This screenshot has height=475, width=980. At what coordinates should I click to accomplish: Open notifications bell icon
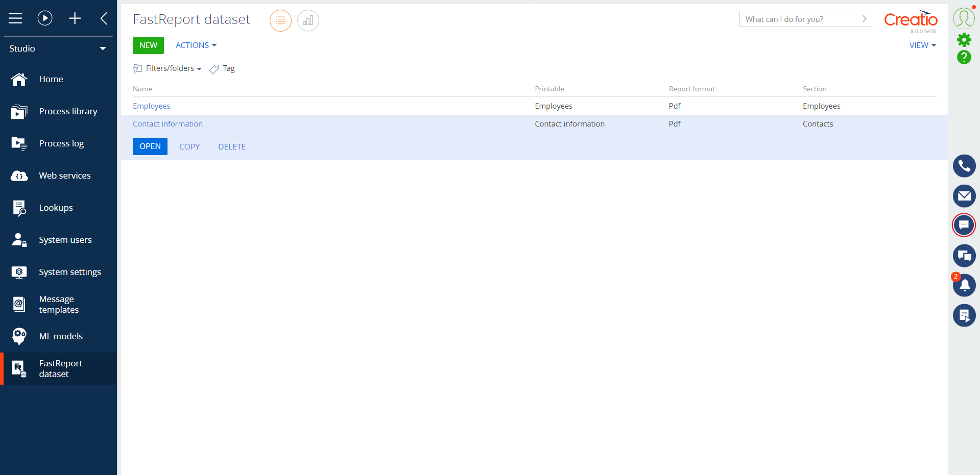tap(964, 285)
